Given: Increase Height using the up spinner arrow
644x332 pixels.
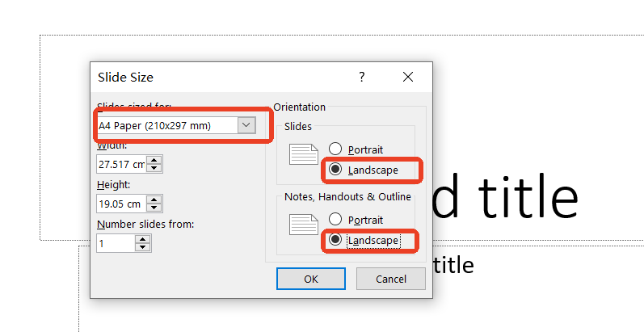Looking at the screenshot, I should tap(154, 200).
